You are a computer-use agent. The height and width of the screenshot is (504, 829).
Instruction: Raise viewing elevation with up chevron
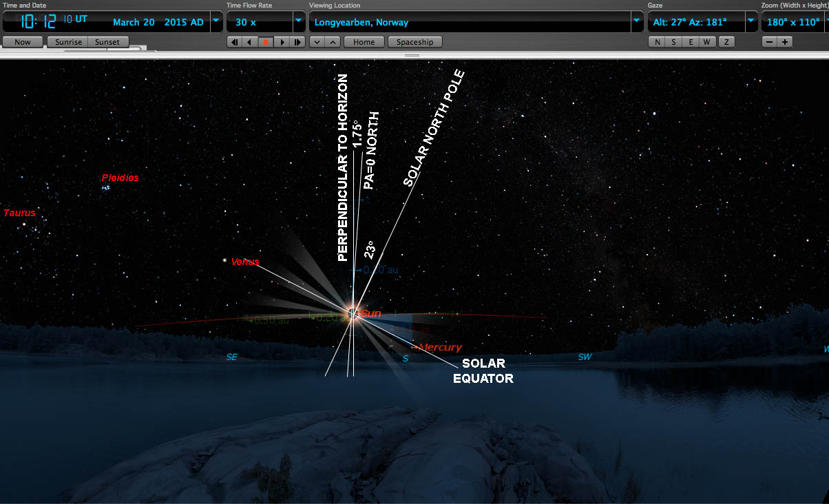tap(333, 42)
